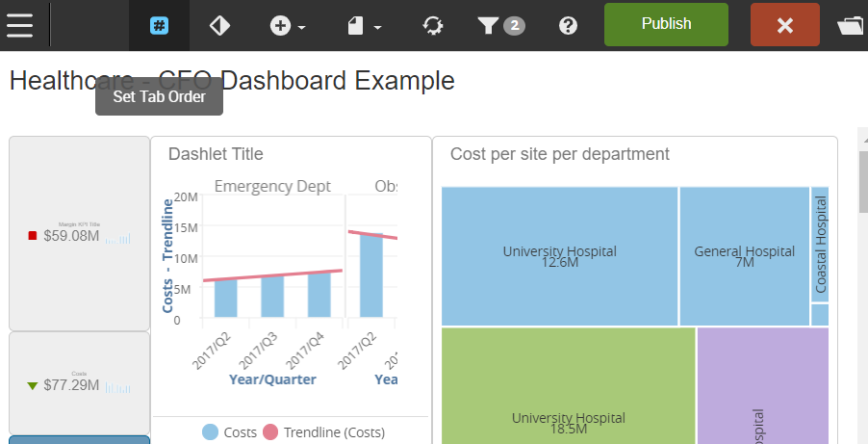Toggle the Trendline (Costs) legend swatch
The height and width of the screenshot is (444, 868).
[x=270, y=432]
